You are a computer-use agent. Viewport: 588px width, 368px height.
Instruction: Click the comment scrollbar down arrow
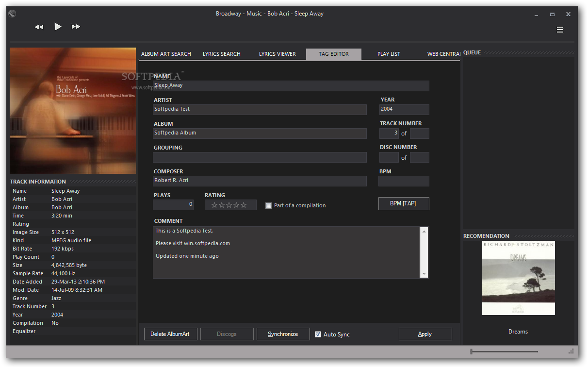pyautogui.click(x=424, y=274)
